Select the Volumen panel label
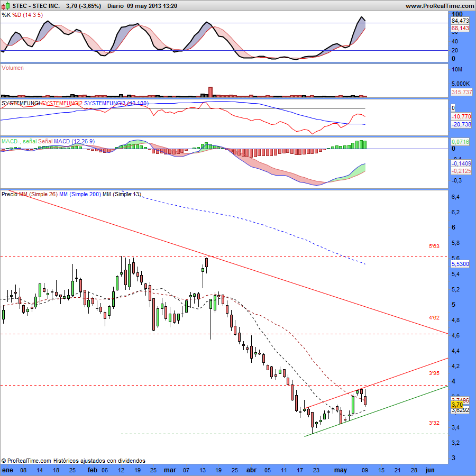 pyautogui.click(x=13, y=68)
